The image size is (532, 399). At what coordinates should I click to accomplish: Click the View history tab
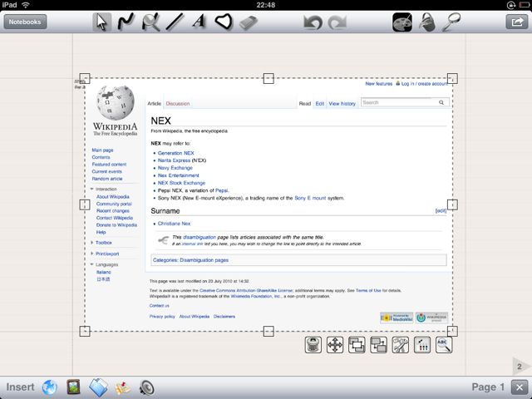pos(342,103)
